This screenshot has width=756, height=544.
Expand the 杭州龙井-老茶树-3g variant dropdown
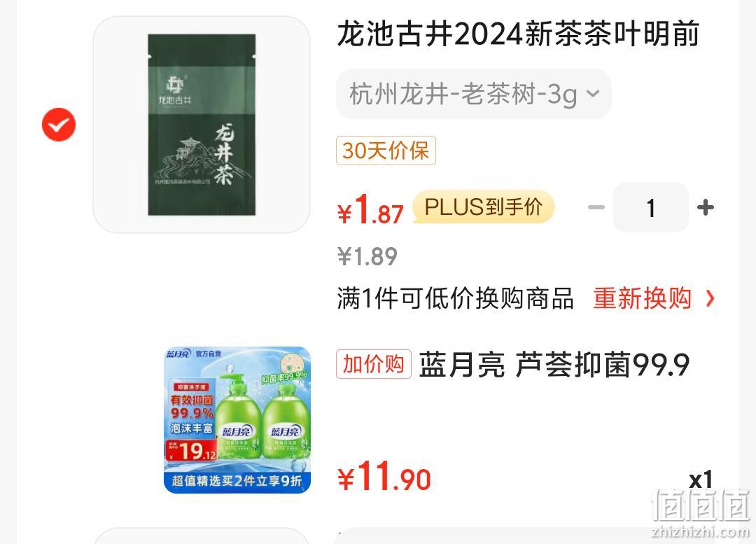coord(473,94)
